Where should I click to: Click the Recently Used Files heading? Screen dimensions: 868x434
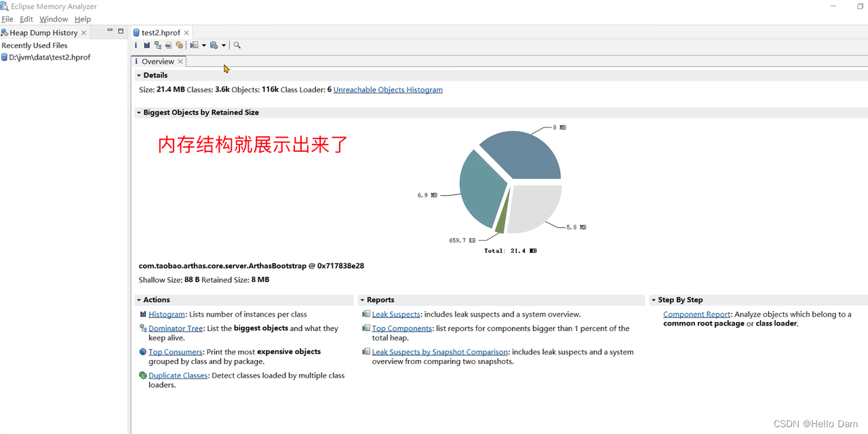point(35,45)
